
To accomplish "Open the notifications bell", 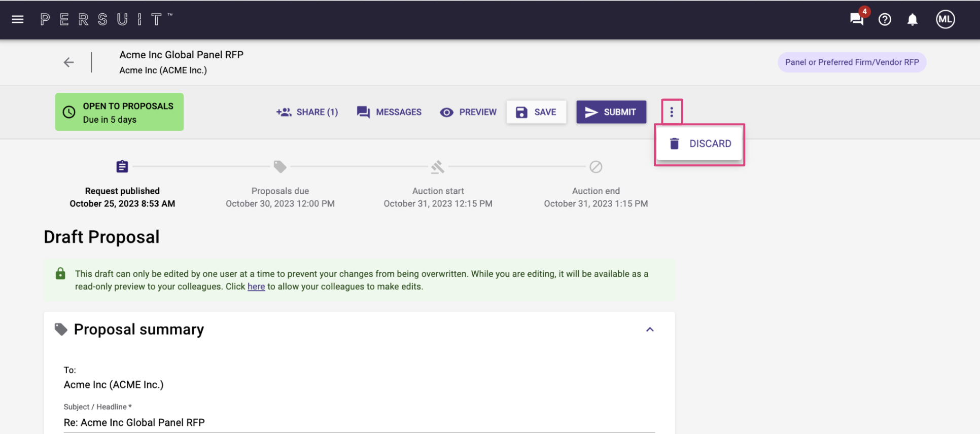I will 912,19.
